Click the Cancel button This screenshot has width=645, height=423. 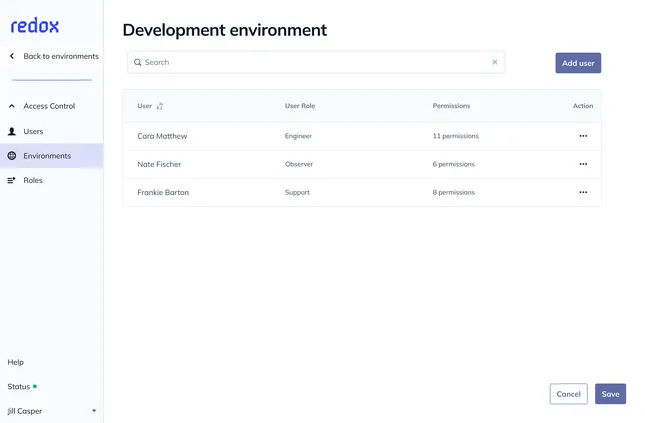(568, 394)
